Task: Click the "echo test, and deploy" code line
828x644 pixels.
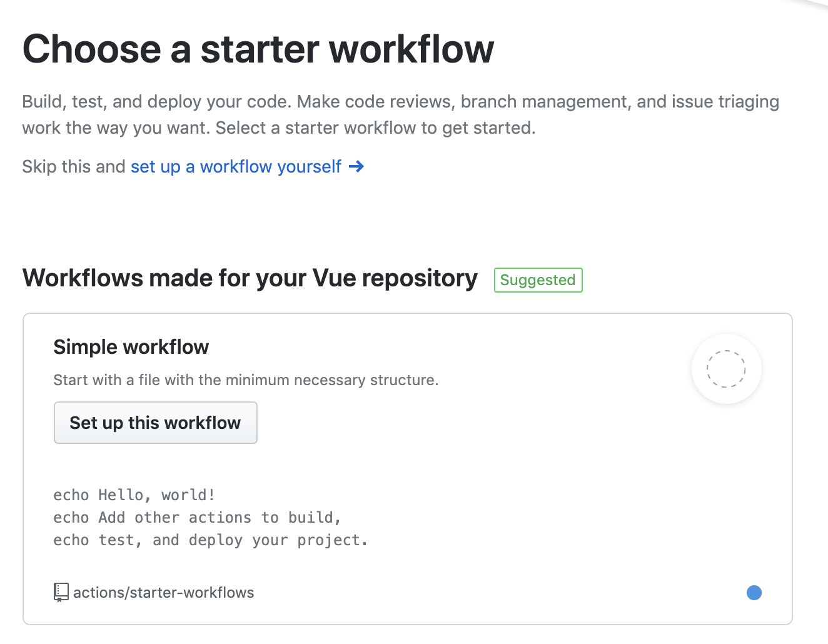Action: pyautogui.click(x=210, y=540)
